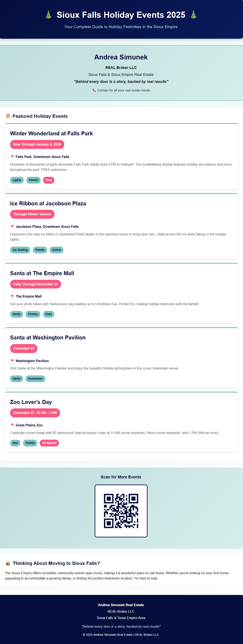The width and height of the screenshot is (243, 644).
Task: Click the Santa icon beside Featured Holiday Events
Action: [x=8, y=116]
